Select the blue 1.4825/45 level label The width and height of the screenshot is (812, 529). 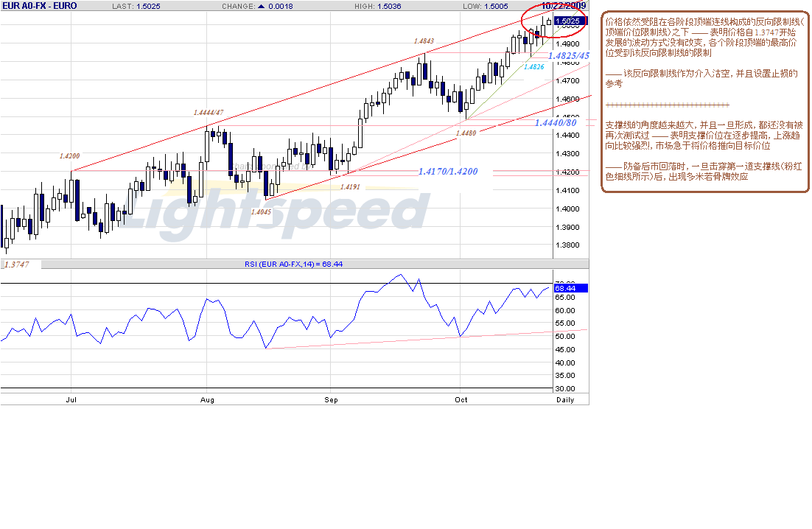(569, 56)
